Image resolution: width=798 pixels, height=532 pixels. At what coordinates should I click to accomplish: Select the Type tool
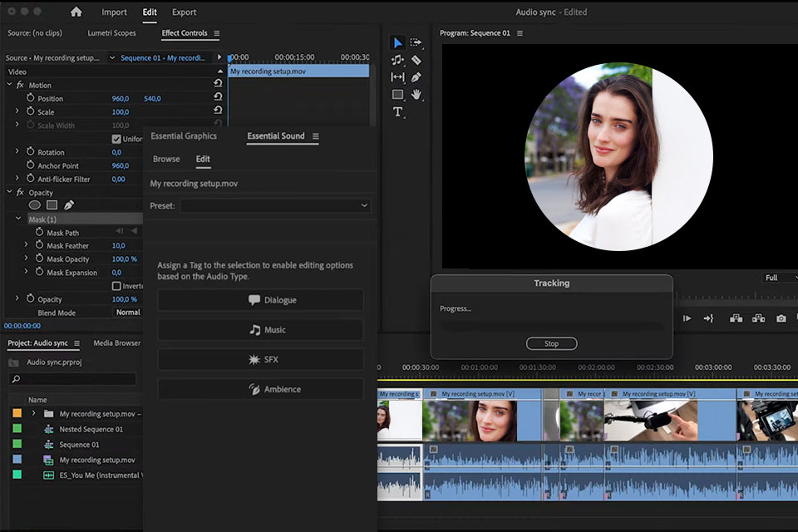[397, 112]
